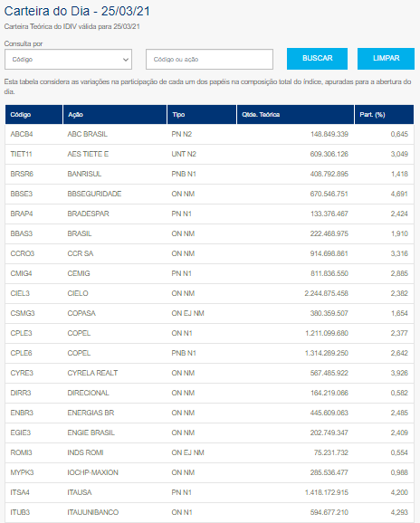
Task: Click the quantity 148.849.339
Action: point(329,134)
